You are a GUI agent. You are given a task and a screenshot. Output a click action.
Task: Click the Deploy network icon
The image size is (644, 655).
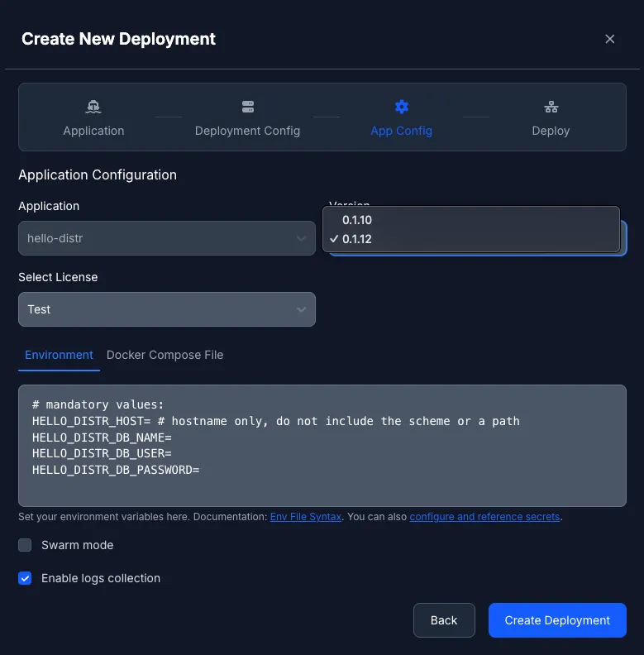click(551, 107)
